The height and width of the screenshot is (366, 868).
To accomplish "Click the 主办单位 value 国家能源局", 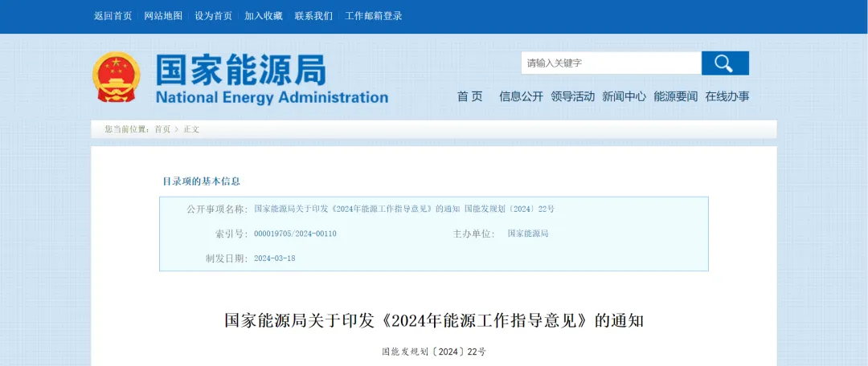I will (528, 234).
